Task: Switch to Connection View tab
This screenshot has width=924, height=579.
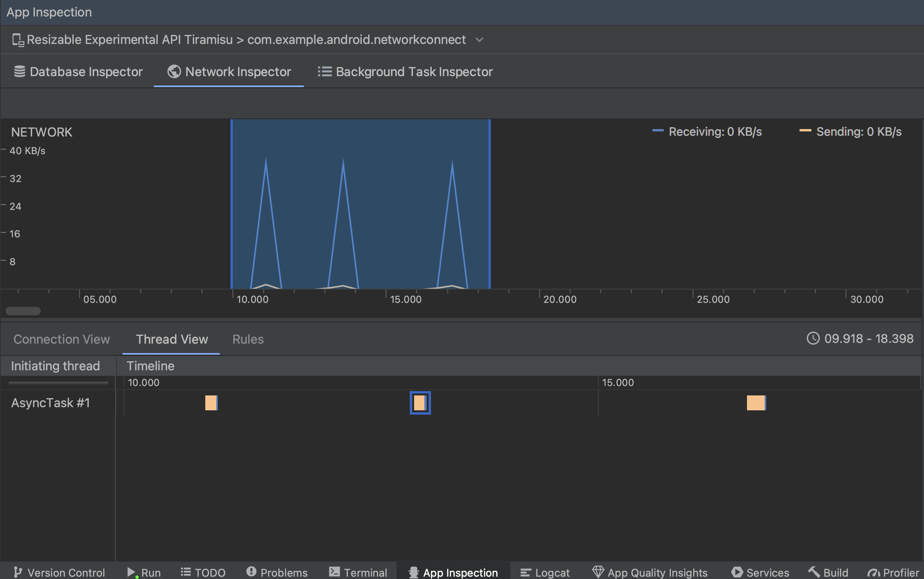Action: coord(61,339)
